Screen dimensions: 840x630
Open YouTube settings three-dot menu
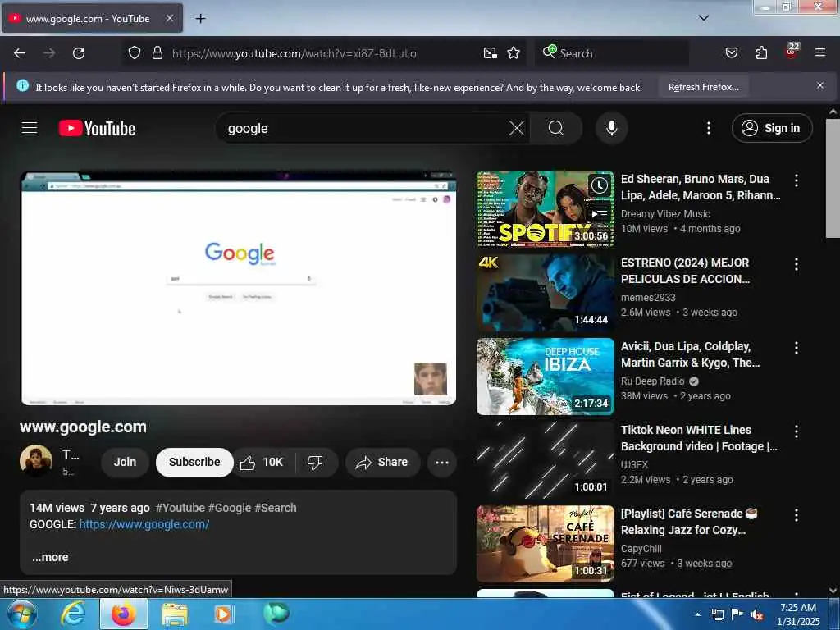tap(708, 128)
